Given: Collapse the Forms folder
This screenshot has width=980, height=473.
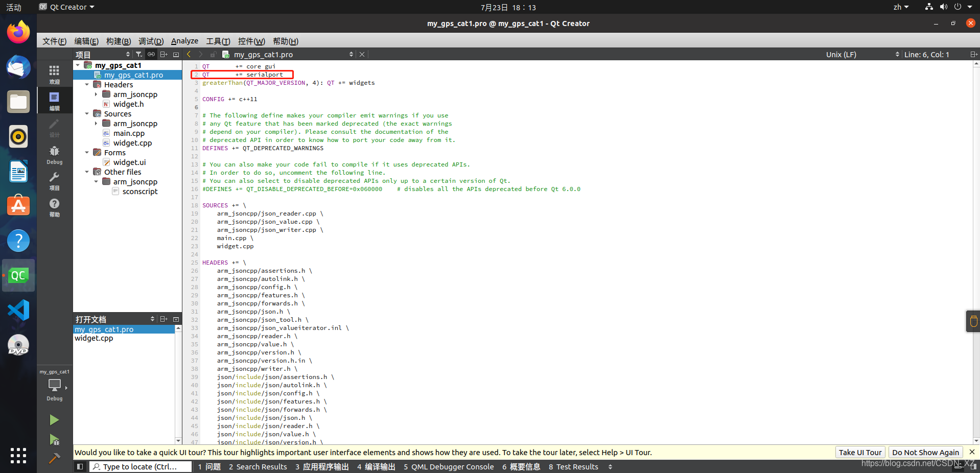Looking at the screenshot, I should pos(87,152).
